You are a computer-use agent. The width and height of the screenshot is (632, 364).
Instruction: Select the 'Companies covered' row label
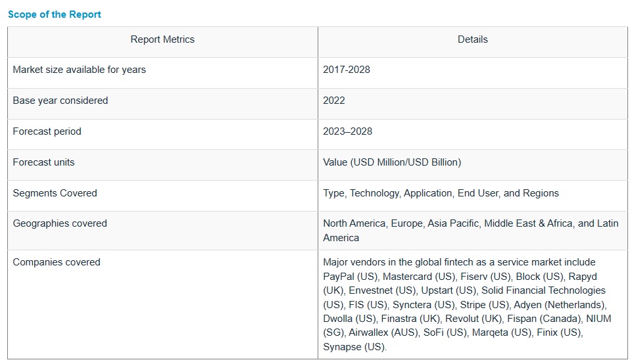click(x=56, y=262)
